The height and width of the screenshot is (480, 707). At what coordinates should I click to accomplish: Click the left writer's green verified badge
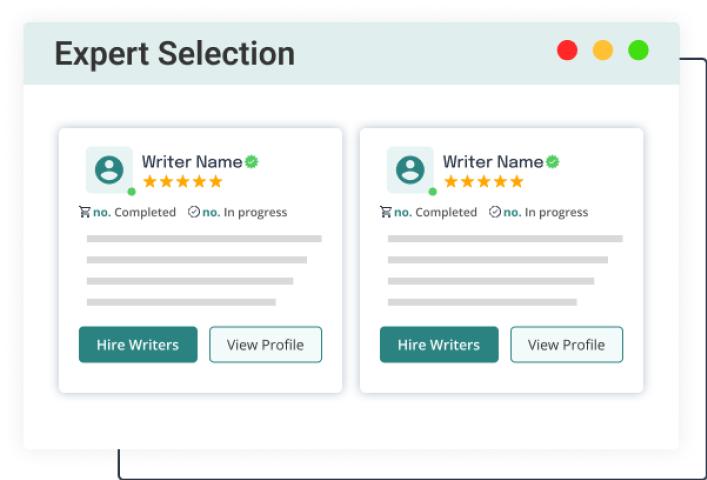[252, 161]
